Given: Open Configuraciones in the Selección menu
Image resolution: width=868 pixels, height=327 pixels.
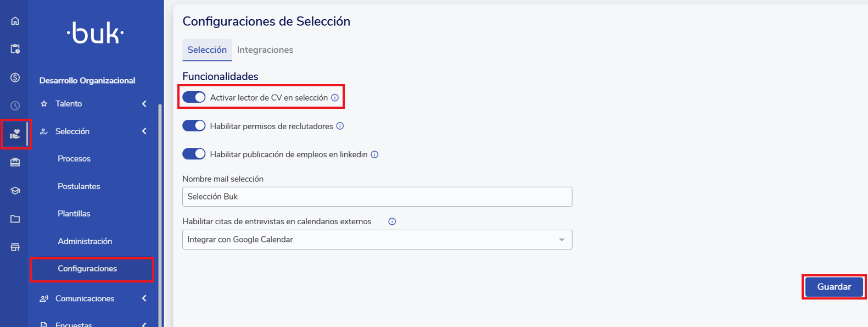Looking at the screenshot, I should 87,269.
